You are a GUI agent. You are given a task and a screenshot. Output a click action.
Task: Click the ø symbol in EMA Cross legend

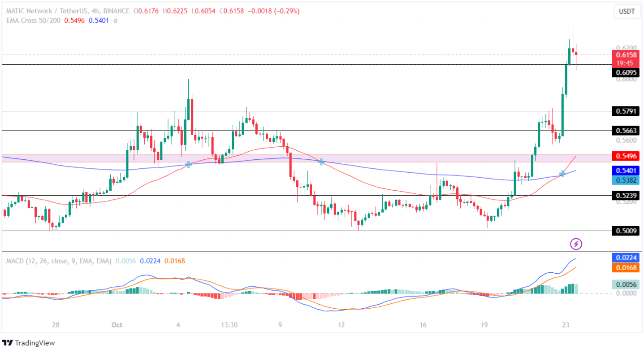115,21
